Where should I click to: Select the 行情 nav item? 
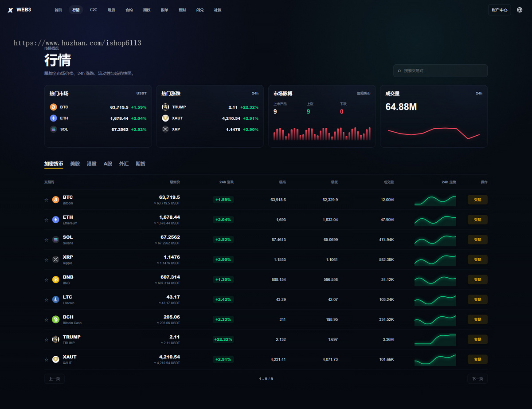tap(76, 10)
